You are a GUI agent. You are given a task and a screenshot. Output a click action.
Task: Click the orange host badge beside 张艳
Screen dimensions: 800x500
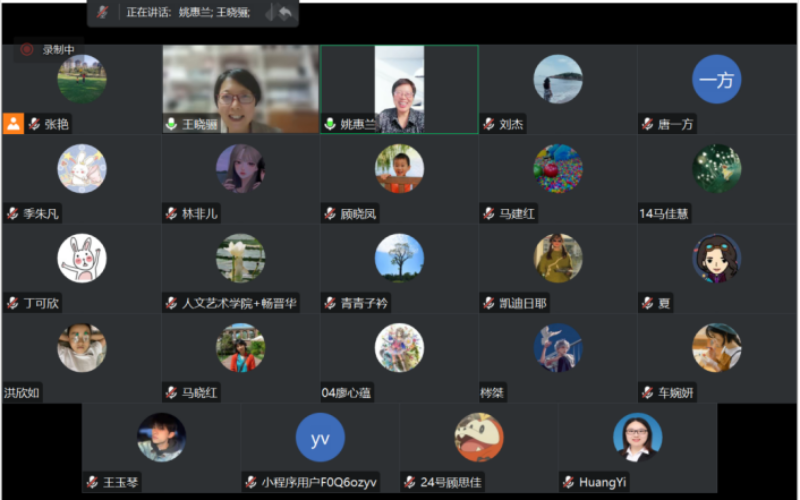pos(13,124)
